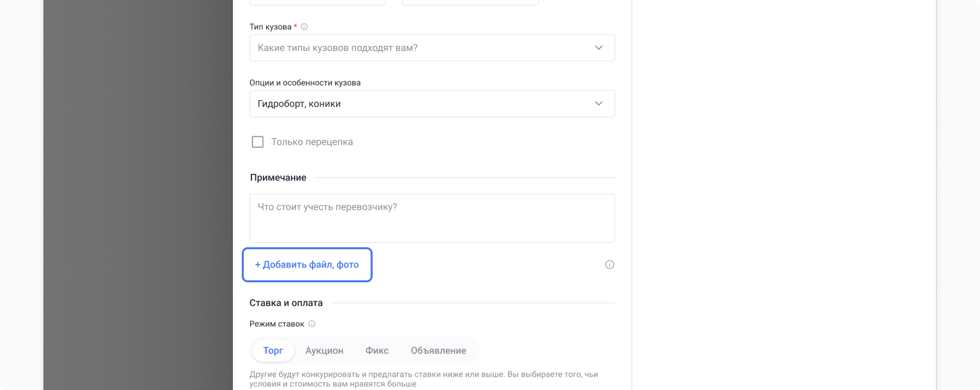Viewport: 980px width, 390px height.
Task: Click the Режим ставок label
Action: 277,324
